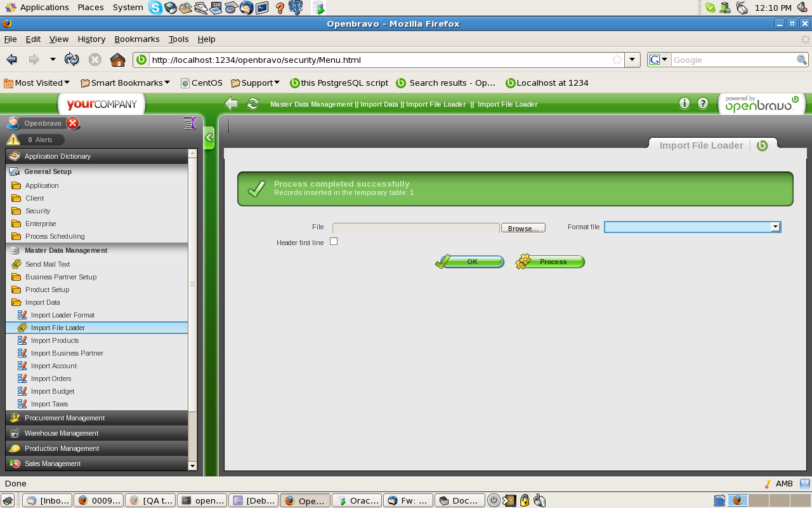
Task: Open the GNOME Places menu
Action: tap(91, 8)
